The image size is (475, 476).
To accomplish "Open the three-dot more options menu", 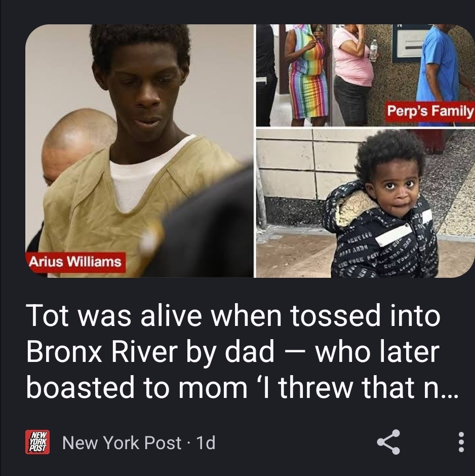I will pyautogui.click(x=461, y=442).
